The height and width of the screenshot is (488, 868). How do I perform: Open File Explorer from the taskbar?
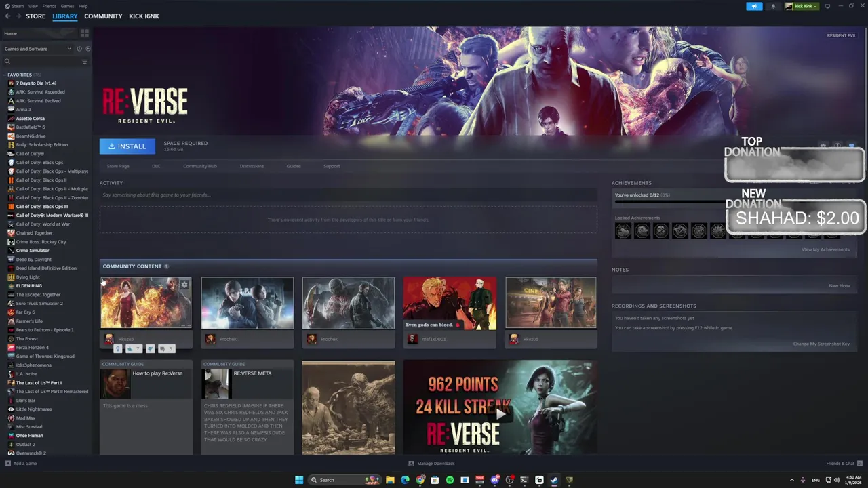[x=390, y=480]
